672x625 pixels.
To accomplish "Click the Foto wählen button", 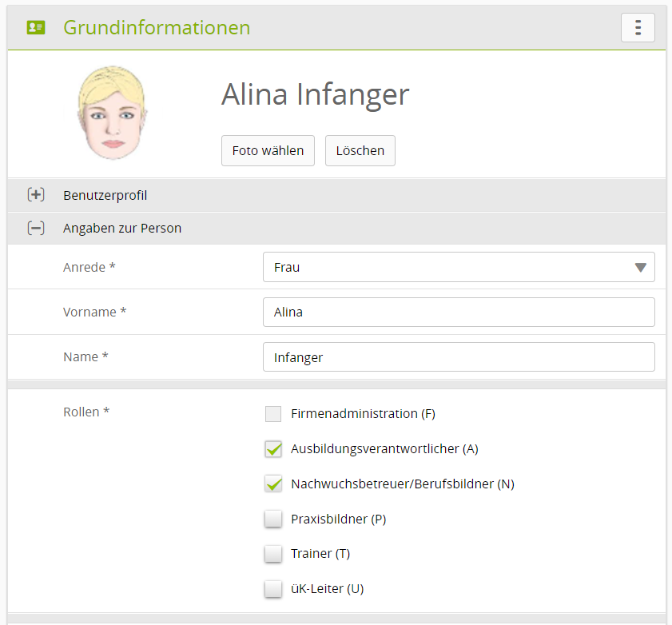I will pyautogui.click(x=268, y=150).
